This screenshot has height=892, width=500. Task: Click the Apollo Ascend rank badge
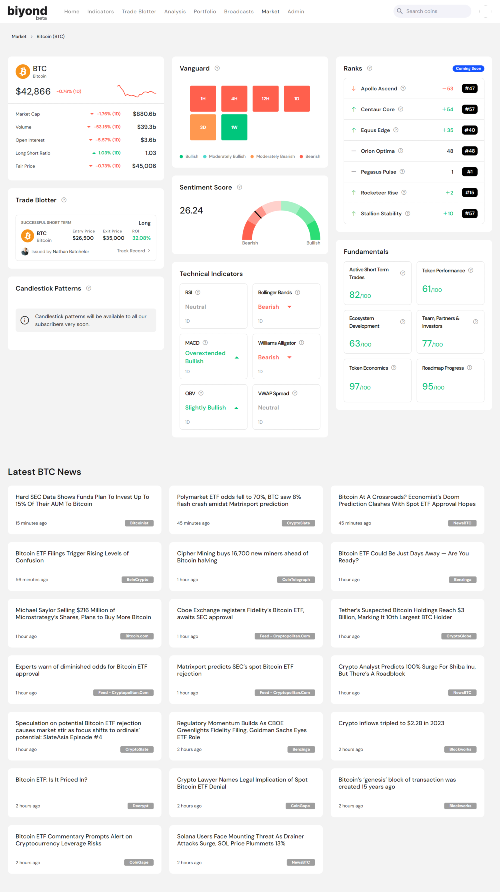click(x=470, y=88)
